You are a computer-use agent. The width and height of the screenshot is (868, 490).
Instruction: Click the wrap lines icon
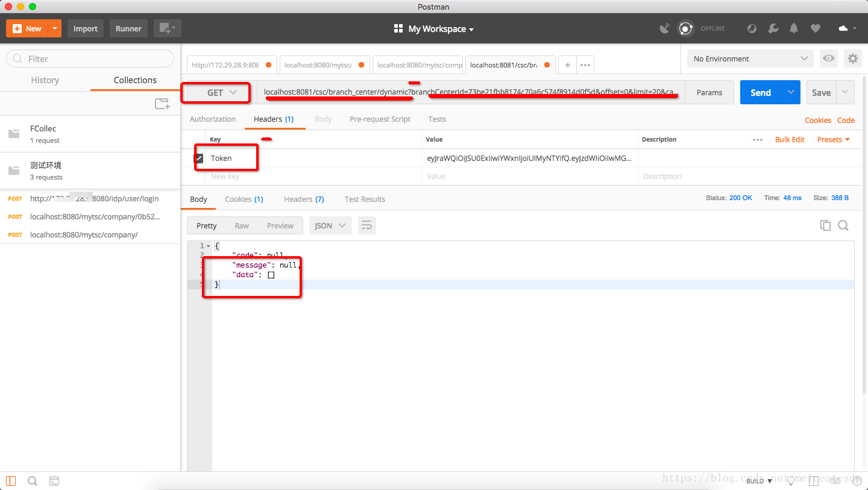coord(366,225)
